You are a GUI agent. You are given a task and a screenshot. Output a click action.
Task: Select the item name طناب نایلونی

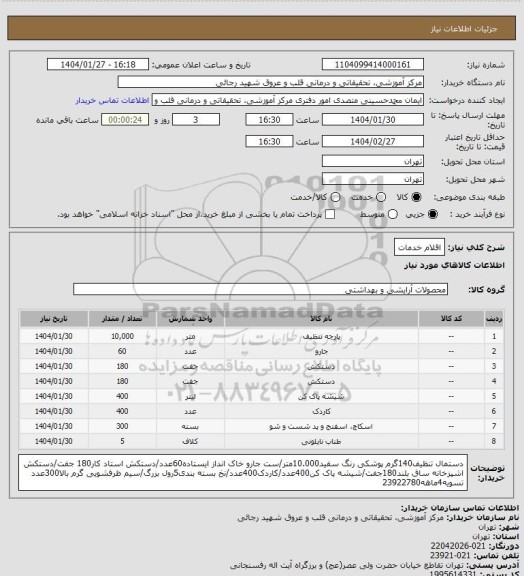coord(322,442)
